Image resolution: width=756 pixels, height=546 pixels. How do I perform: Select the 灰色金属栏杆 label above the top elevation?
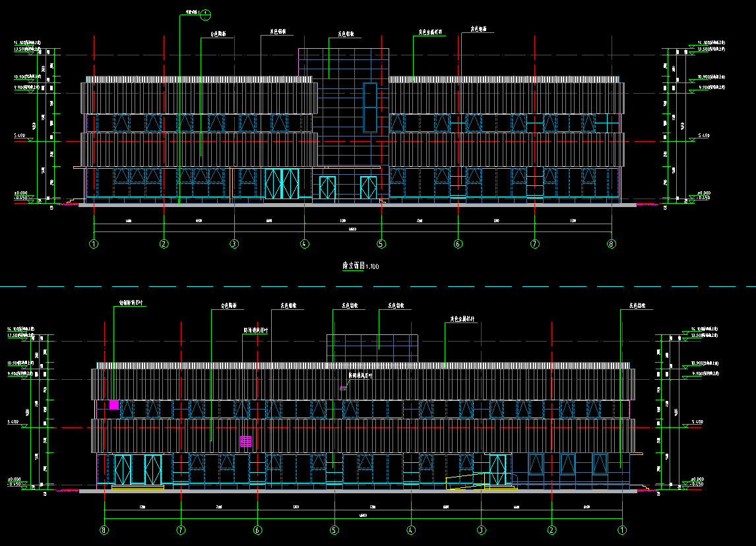tap(429, 31)
